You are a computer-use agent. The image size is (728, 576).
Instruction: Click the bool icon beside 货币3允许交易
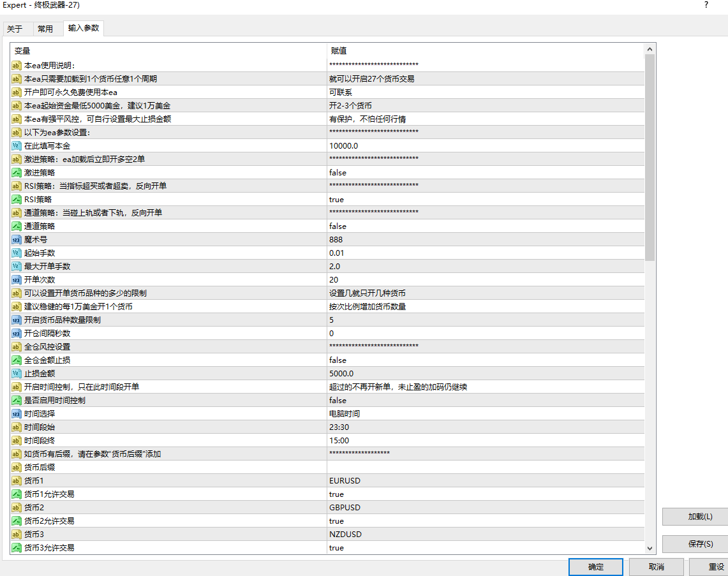[16, 548]
